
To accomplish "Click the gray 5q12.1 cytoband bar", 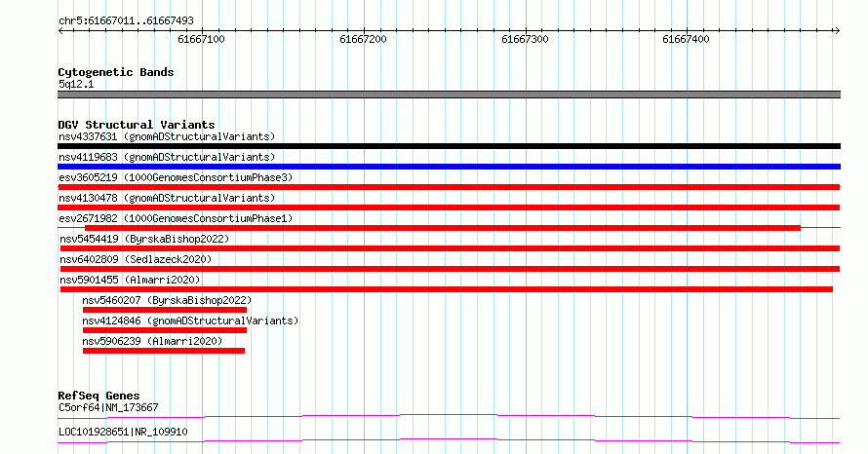I will (x=449, y=95).
